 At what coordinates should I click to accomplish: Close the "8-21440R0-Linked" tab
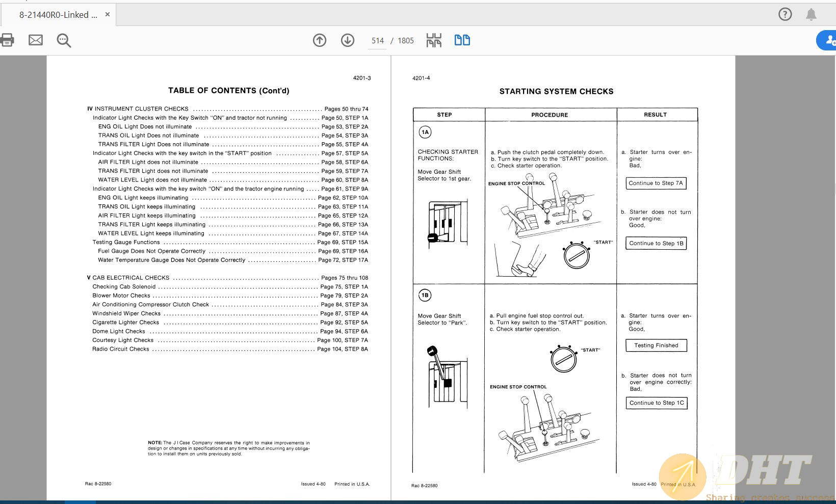tap(107, 14)
